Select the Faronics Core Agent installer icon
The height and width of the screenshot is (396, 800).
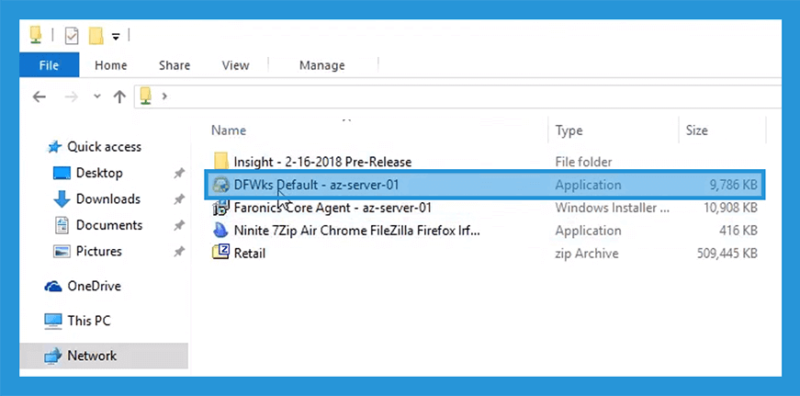click(x=220, y=208)
